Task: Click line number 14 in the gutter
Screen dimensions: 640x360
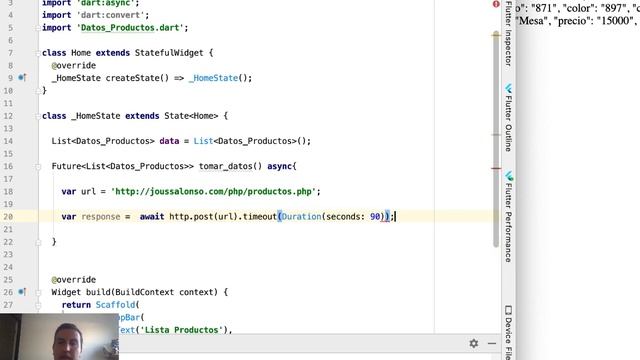Action: (x=8, y=141)
